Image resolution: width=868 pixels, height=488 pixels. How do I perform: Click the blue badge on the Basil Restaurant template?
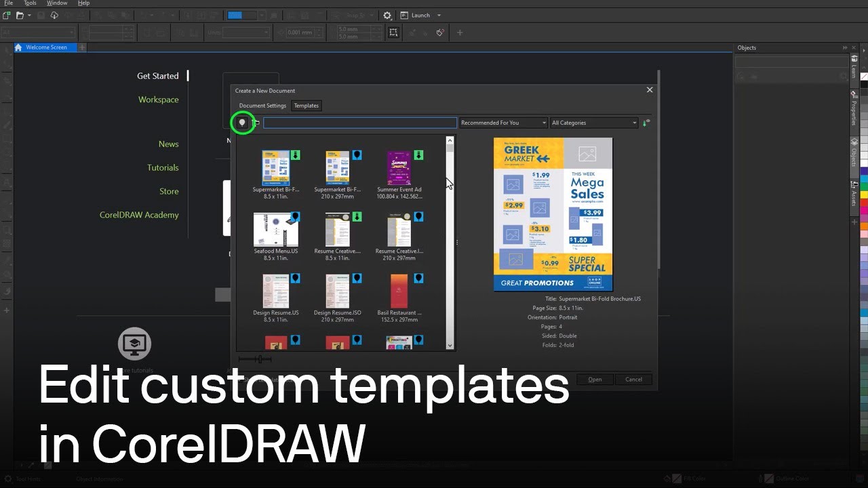pyautogui.click(x=418, y=279)
